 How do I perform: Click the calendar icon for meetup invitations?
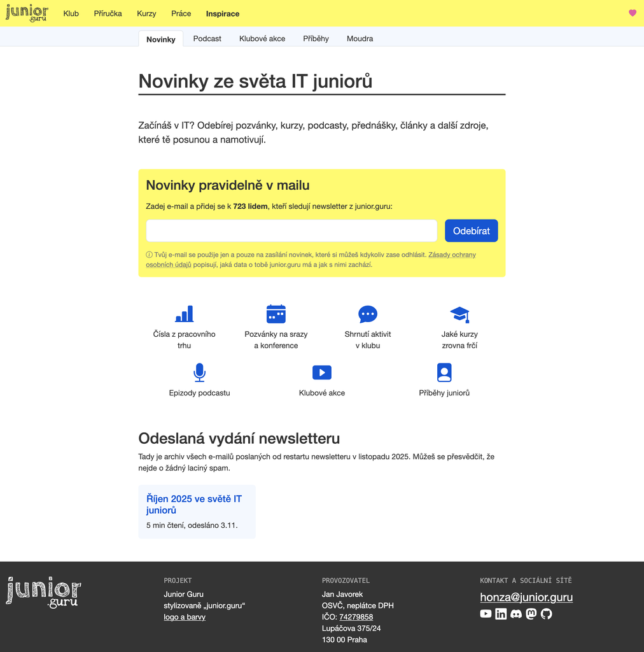tap(276, 314)
